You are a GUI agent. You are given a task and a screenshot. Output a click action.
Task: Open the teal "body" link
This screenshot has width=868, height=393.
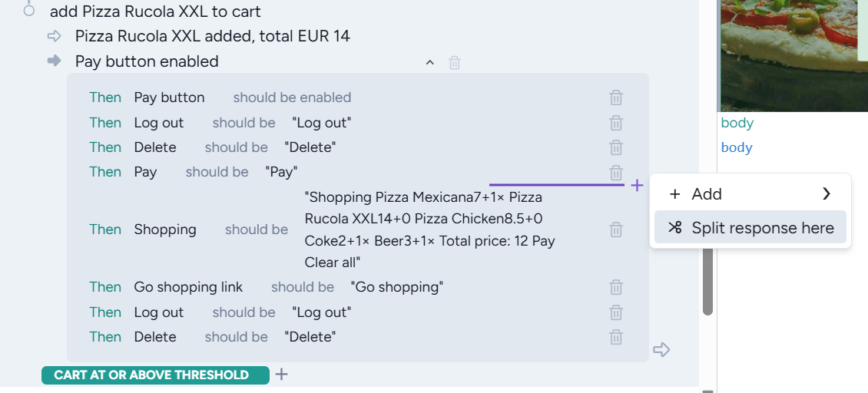(737, 123)
